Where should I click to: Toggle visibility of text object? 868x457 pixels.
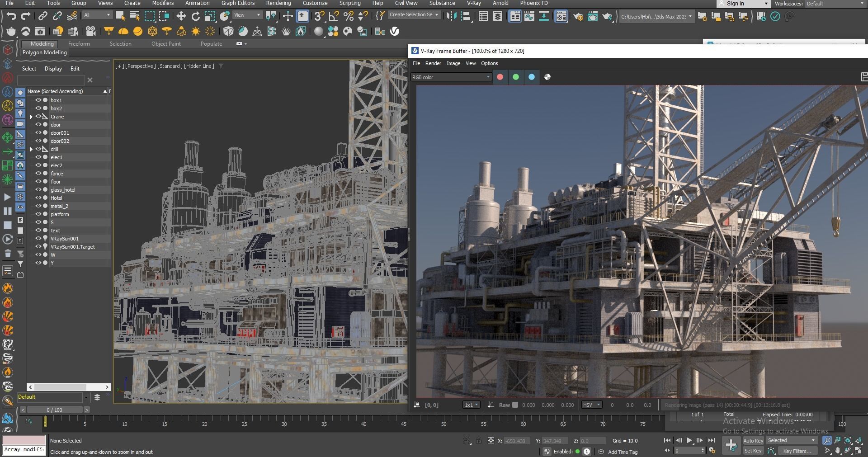point(38,231)
